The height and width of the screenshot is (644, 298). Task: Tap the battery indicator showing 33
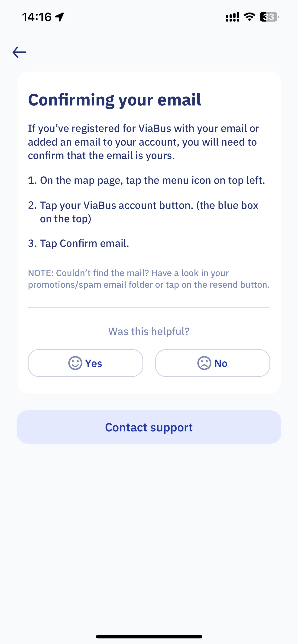269,17
